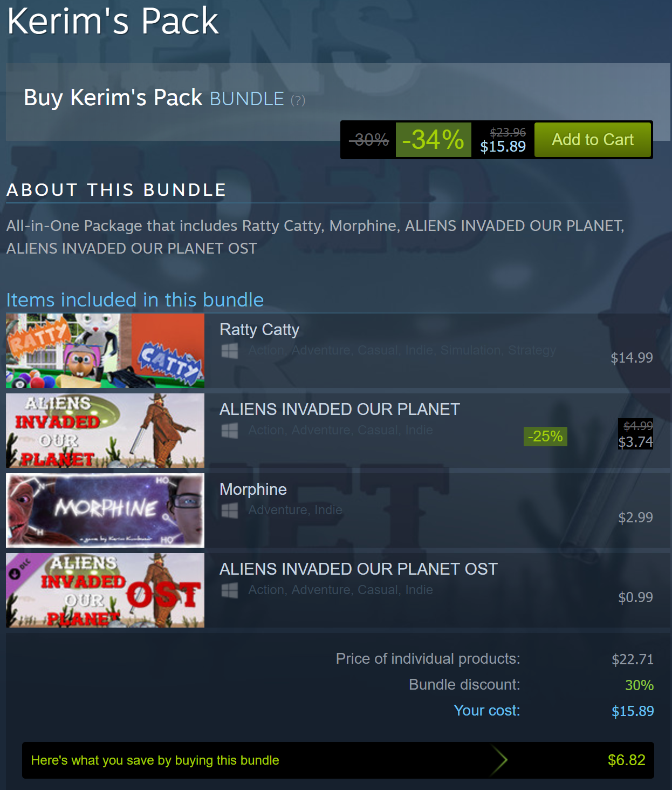Click the $15.89 bundle price

click(503, 147)
